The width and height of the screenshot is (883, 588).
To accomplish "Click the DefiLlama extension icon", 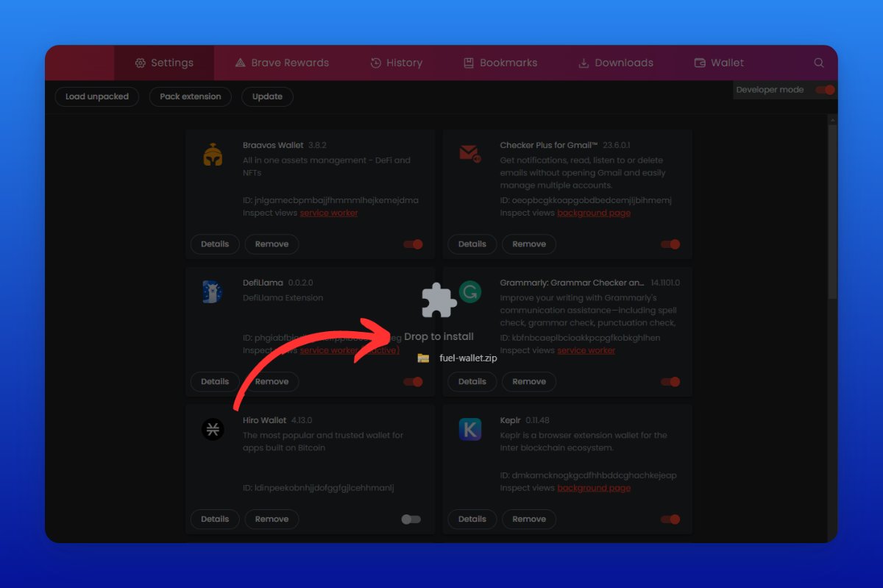I will click(x=213, y=292).
